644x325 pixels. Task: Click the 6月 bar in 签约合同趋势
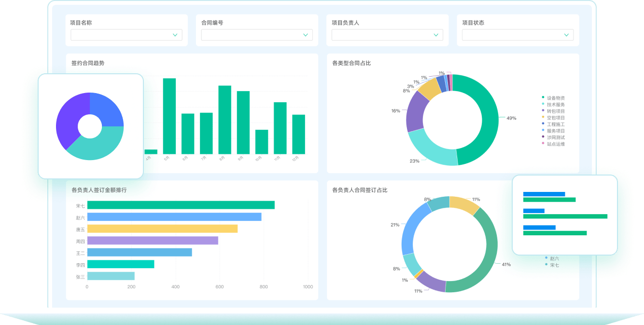(188, 134)
